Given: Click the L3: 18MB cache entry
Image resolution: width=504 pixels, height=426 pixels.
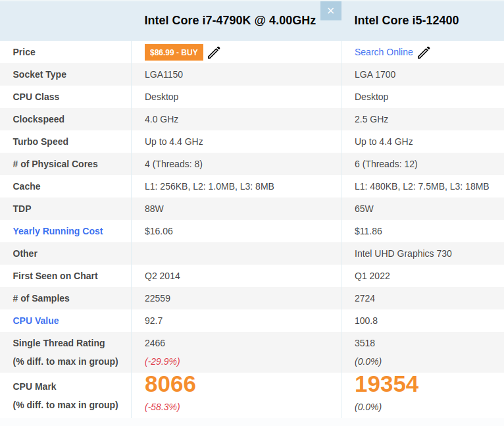Looking at the screenshot, I should pos(469,186).
